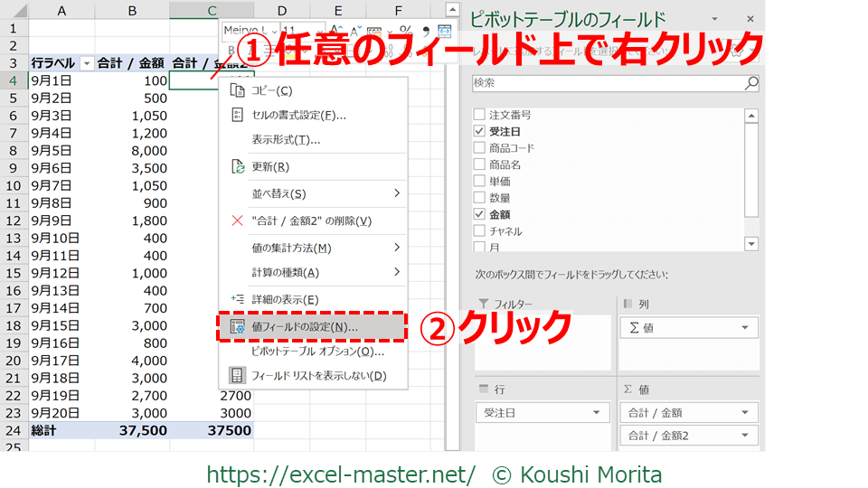The image size is (868, 488).
Task: Click the search magnifier icon in field pane
Action: coord(750,82)
